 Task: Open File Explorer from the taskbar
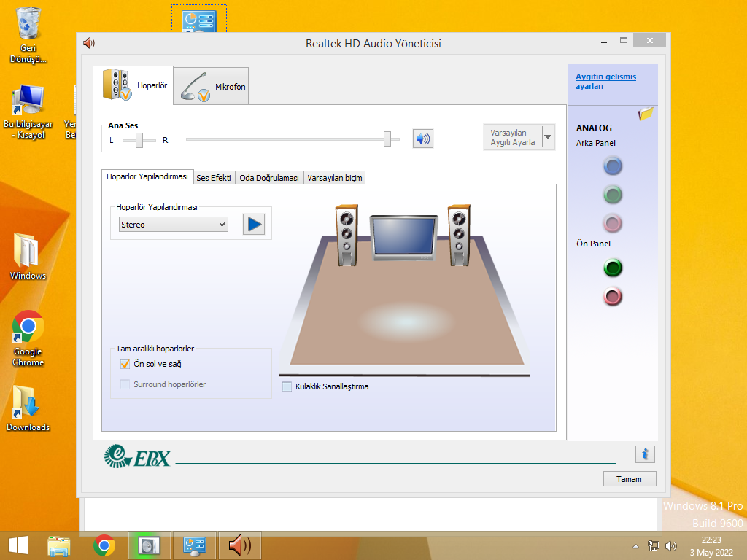pos(59,545)
